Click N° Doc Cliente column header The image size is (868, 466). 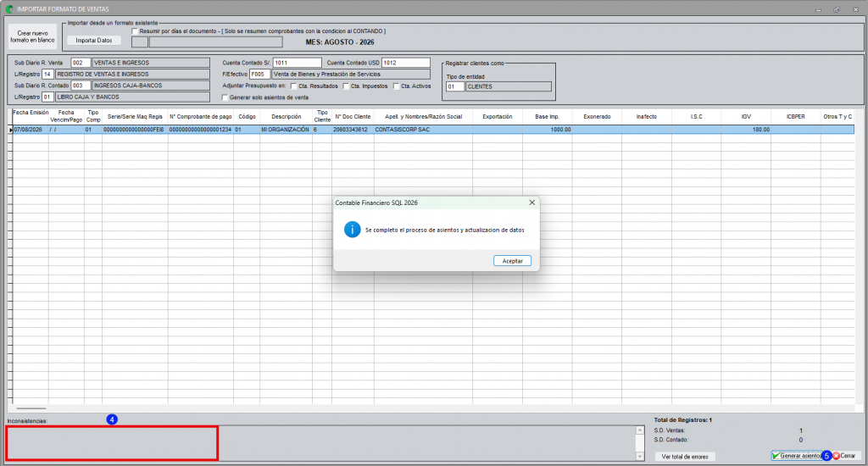353,117
